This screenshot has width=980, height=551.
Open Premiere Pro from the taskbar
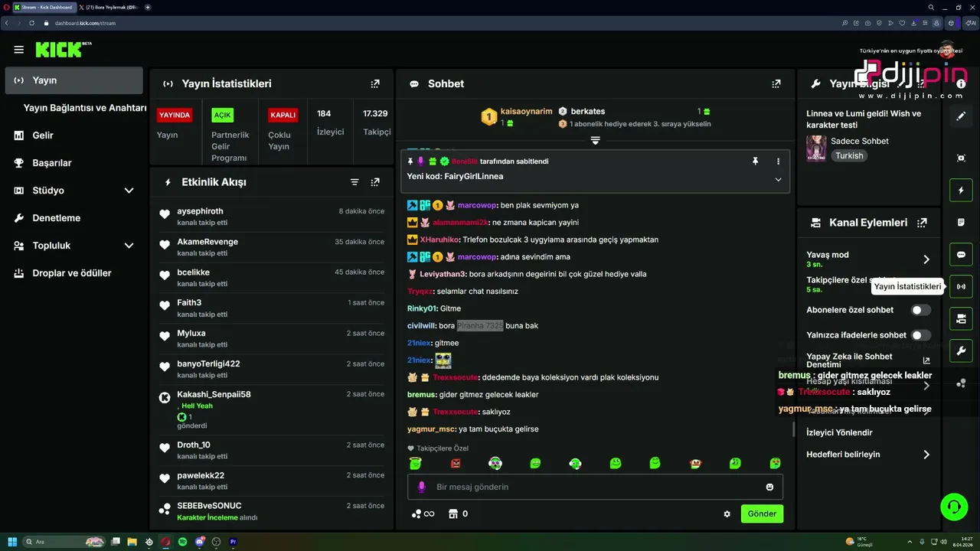point(234,542)
